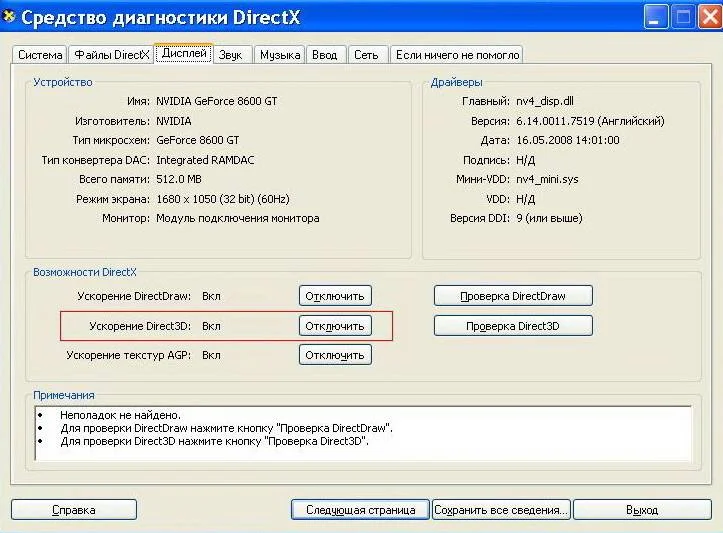The image size is (723, 533).
Task: Click Вкл status of Ускорение текстур AGP
Action: (211, 355)
